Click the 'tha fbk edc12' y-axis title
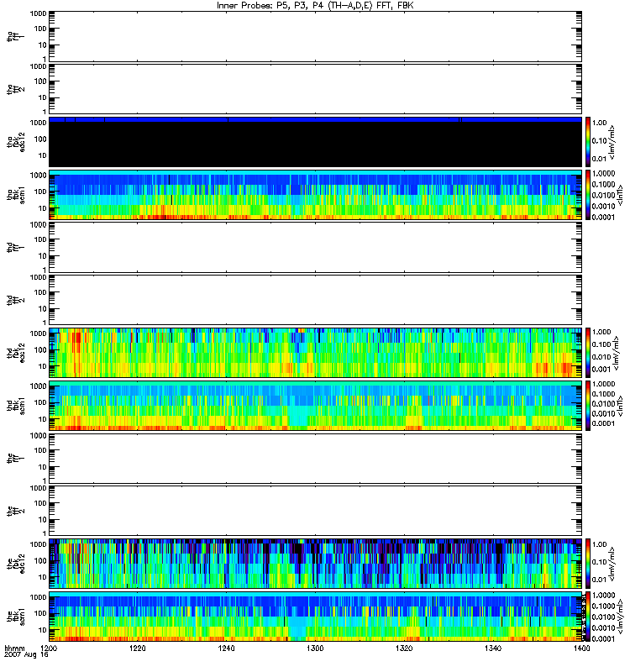 (16, 142)
